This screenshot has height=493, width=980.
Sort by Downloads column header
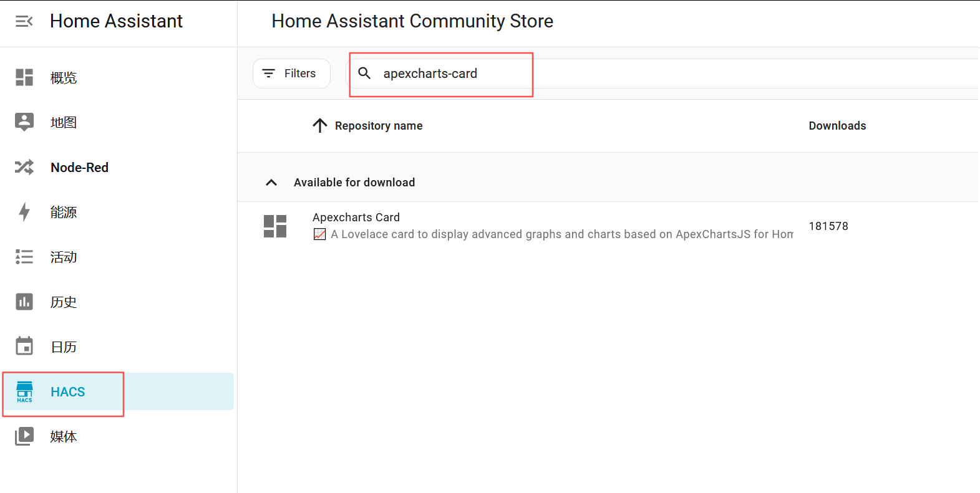[837, 126]
